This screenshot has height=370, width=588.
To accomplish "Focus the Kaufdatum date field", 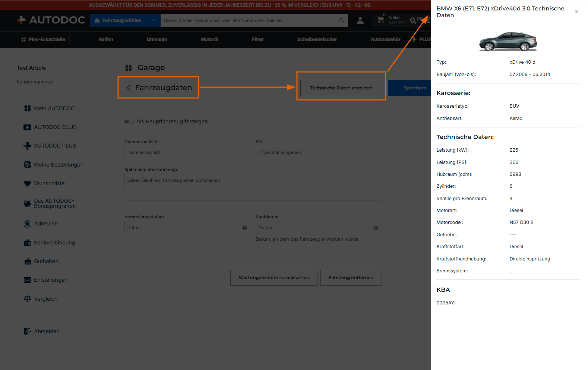I will (319, 228).
